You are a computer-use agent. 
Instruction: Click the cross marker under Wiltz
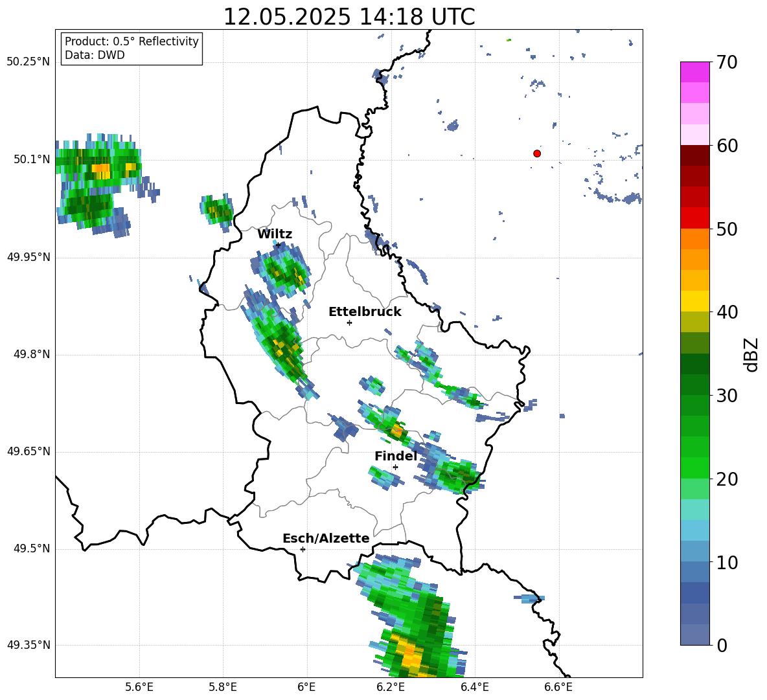tap(278, 245)
